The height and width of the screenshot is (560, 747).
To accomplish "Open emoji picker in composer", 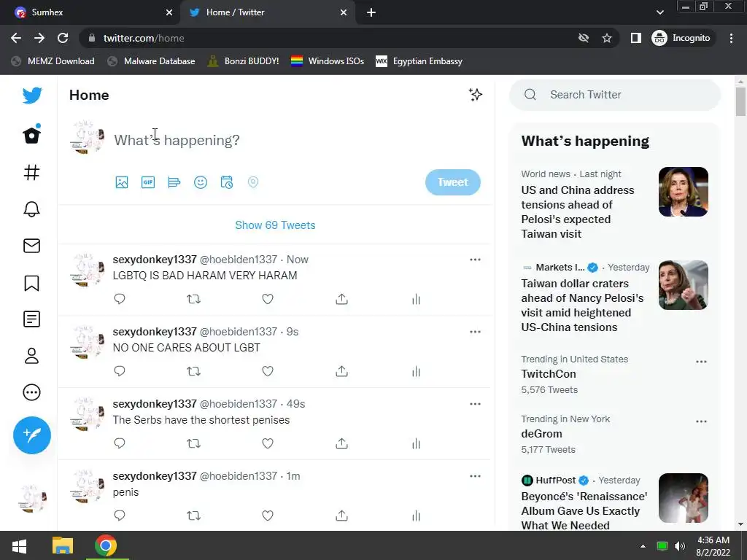I will tap(200, 182).
